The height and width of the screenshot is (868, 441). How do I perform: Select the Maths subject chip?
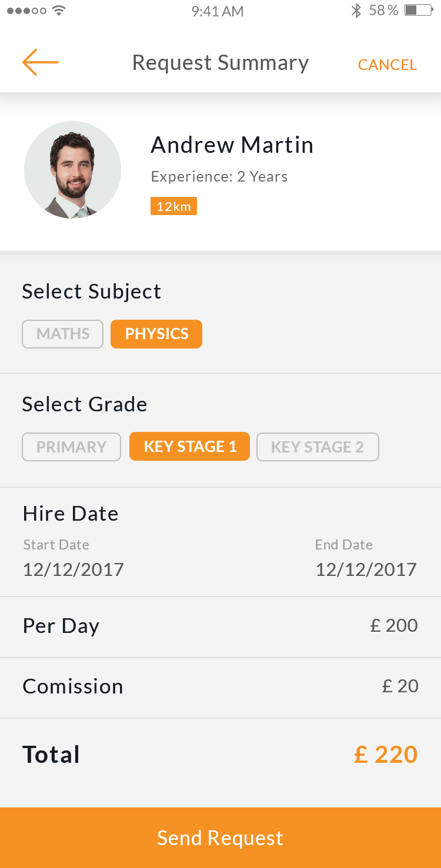(63, 334)
